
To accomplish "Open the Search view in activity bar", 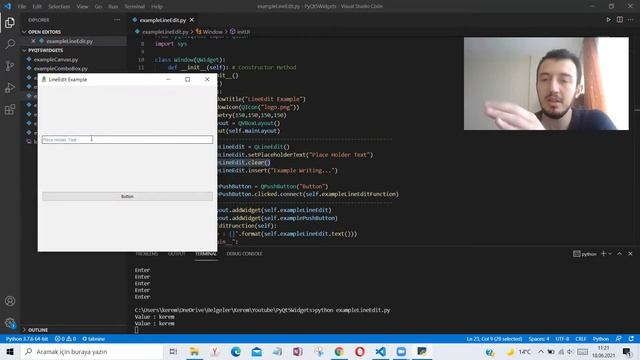I will pyautogui.click(x=10, y=44).
